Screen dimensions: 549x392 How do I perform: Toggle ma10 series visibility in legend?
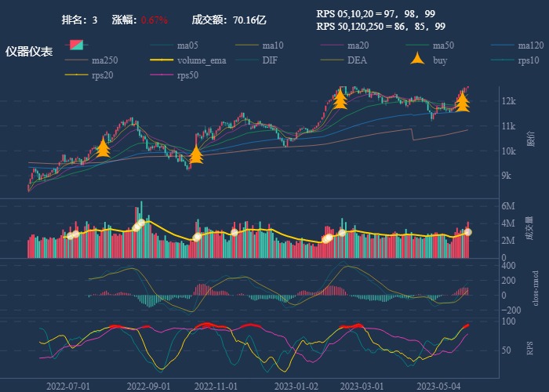coord(272,45)
